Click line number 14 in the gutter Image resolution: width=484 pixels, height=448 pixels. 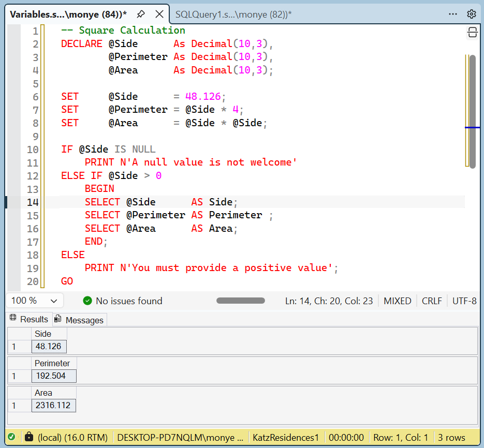(33, 202)
